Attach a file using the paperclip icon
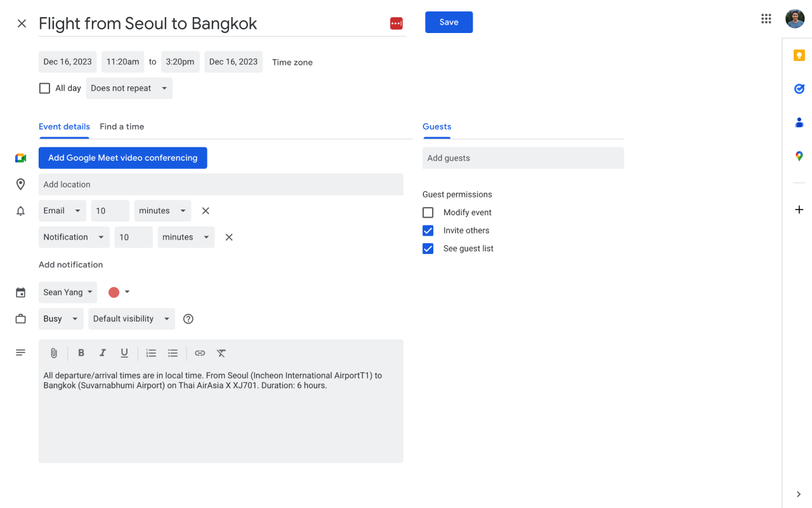 tap(53, 352)
